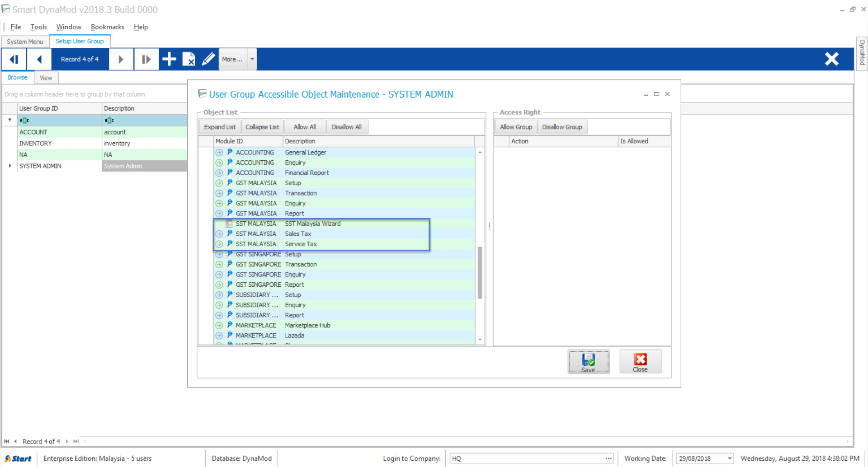
Task: Click SST Malaysia Wizard form icon
Action: [229, 224]
